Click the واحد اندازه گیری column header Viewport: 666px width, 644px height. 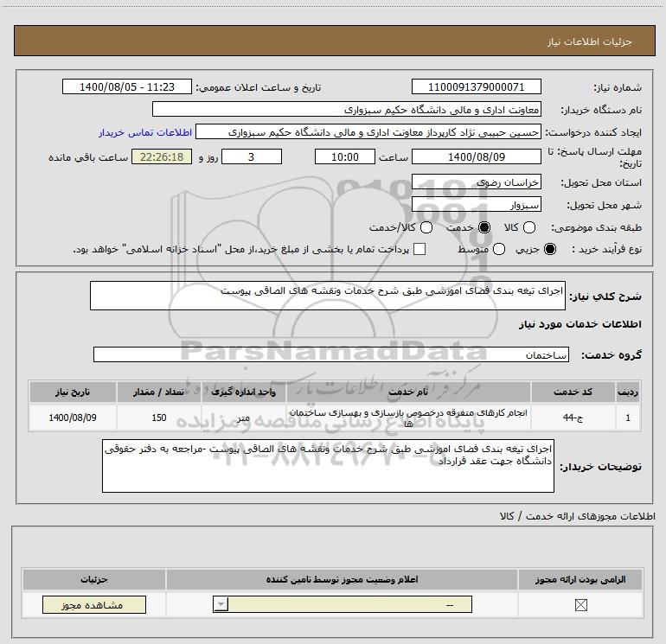pyautogui.click(x=243, y=392)
